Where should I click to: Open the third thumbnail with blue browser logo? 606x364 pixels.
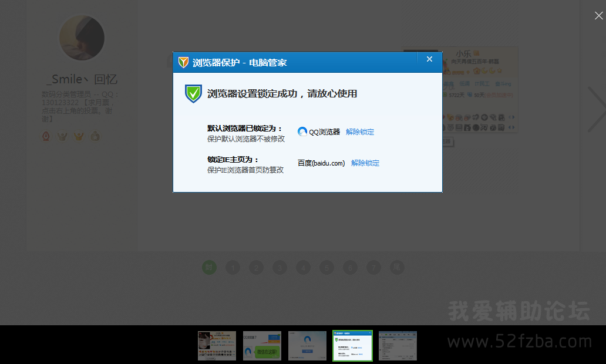(x=307, y=345)
